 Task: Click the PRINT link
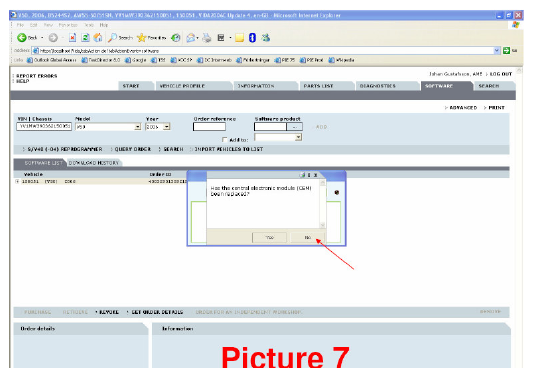[x=496, y=108]
